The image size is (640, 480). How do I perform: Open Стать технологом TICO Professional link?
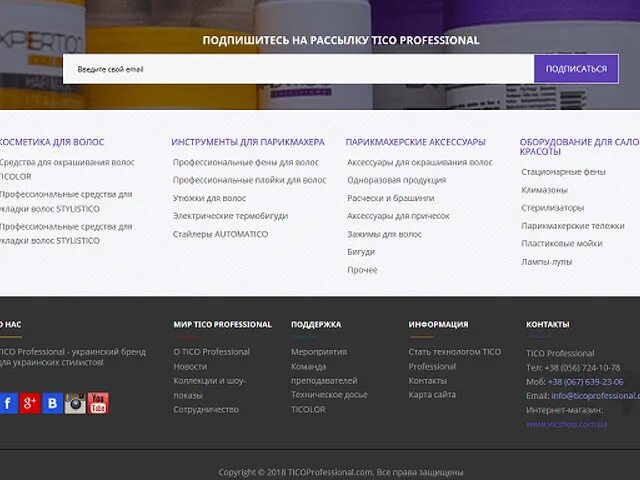point(455,359)
